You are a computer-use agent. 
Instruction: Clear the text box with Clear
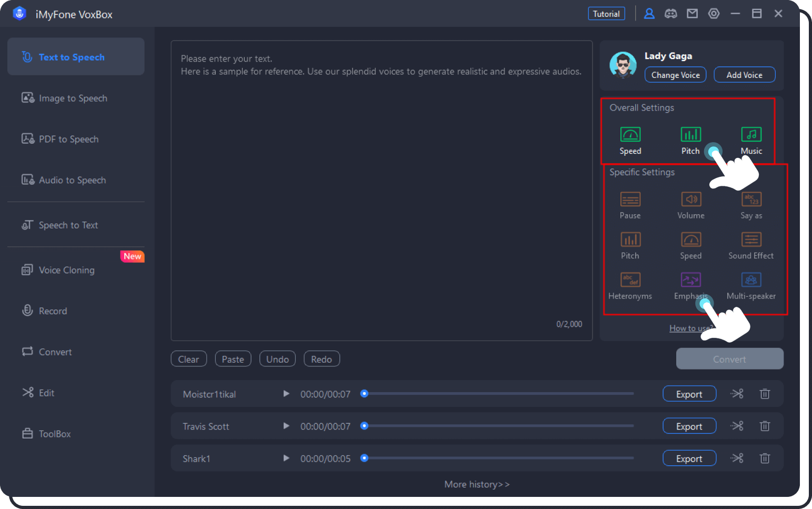point(188,359)
